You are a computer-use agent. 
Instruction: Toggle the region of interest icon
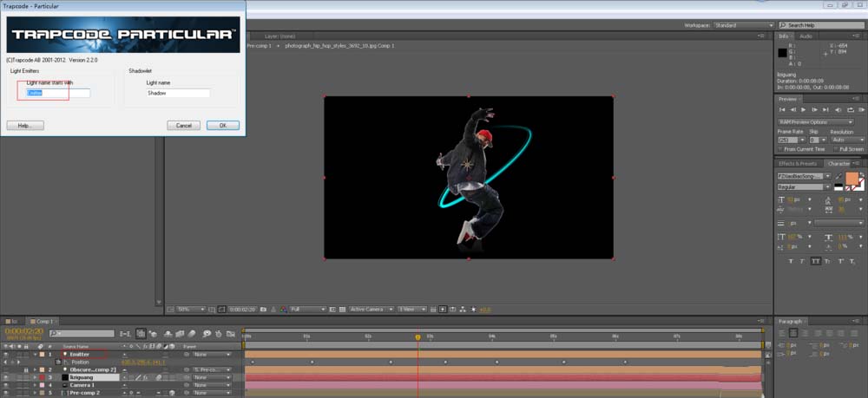tap(332, 310)
